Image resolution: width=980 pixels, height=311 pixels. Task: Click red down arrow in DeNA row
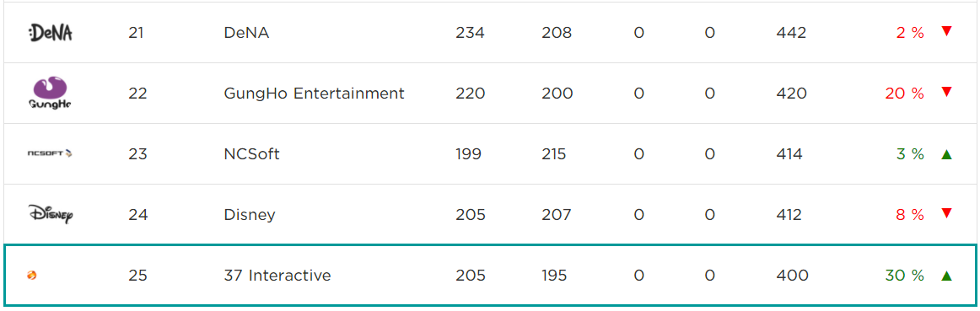tap(946, 32)
